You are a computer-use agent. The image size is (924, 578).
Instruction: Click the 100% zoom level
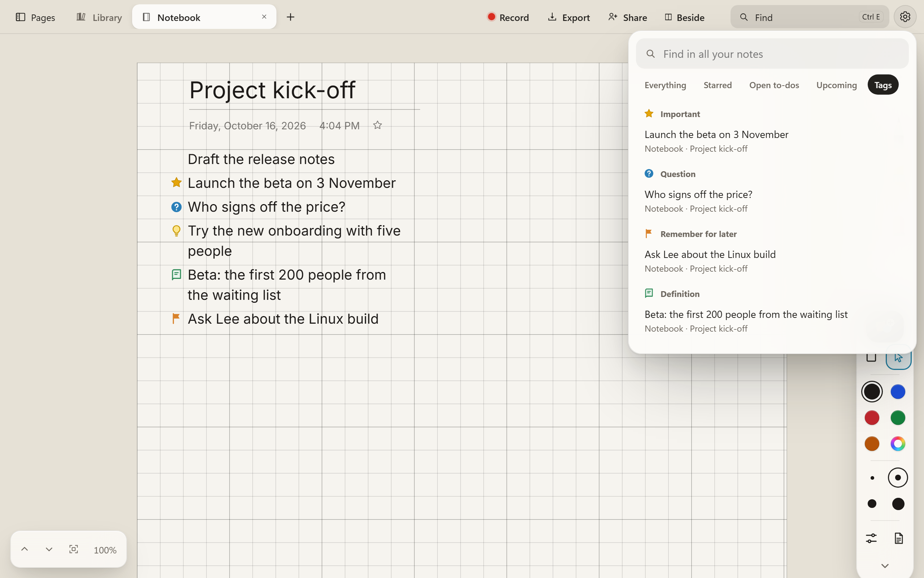(x=105, y=550)
